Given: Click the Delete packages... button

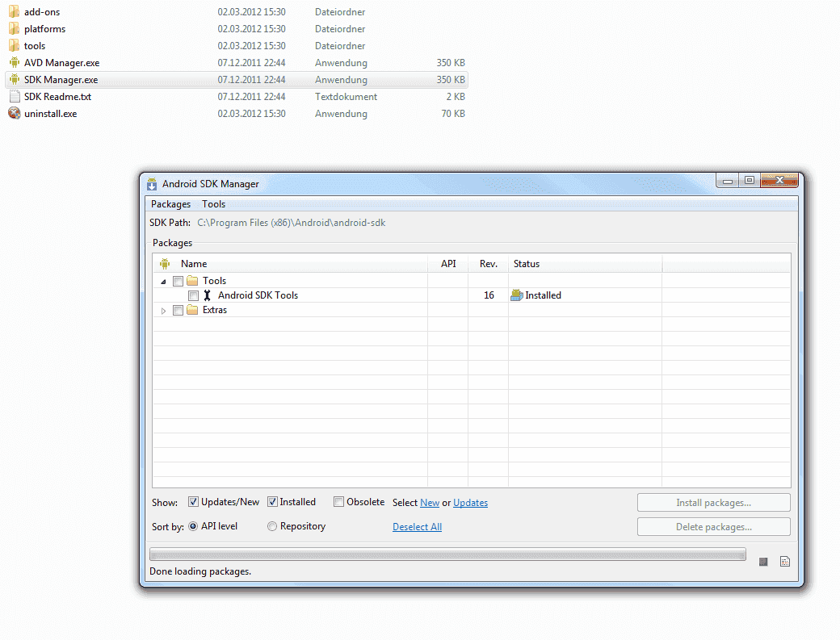Looking at the screenshot, I should click(x=713, y=527).
